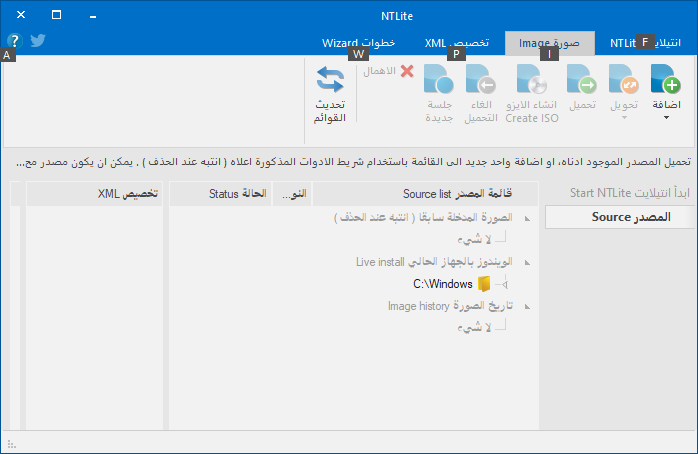This screenshot has width=698, height=454.
Task: Click the Image history تاريخ الصورة row
Action: [x=450, y=306]
